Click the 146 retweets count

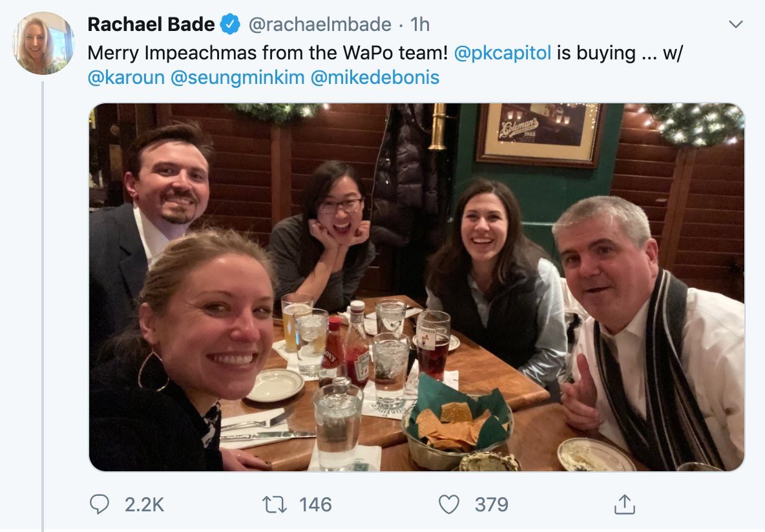(315, 504)
